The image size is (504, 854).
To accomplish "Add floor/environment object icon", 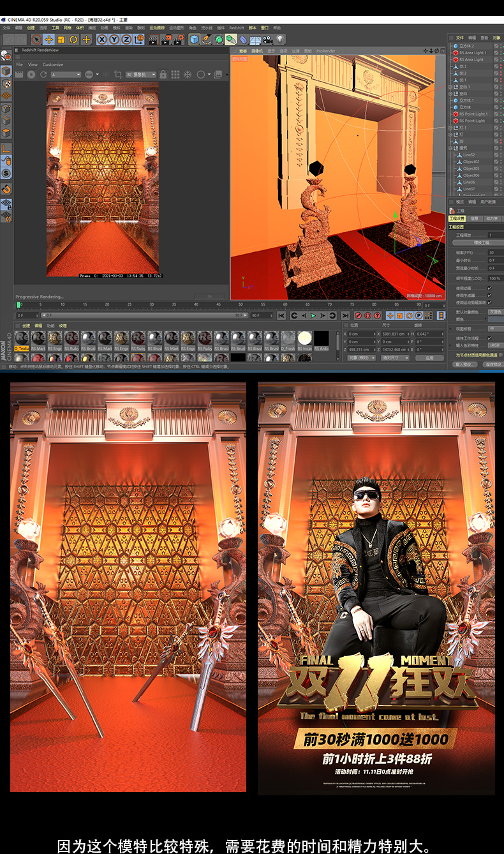I will pyautogui.click(x=255, y=40).
